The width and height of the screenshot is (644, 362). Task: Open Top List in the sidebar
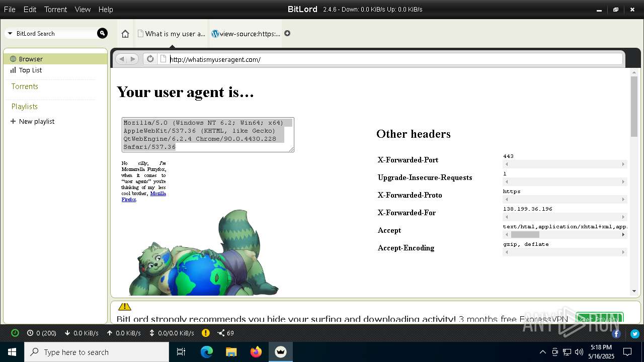(30, 70)
